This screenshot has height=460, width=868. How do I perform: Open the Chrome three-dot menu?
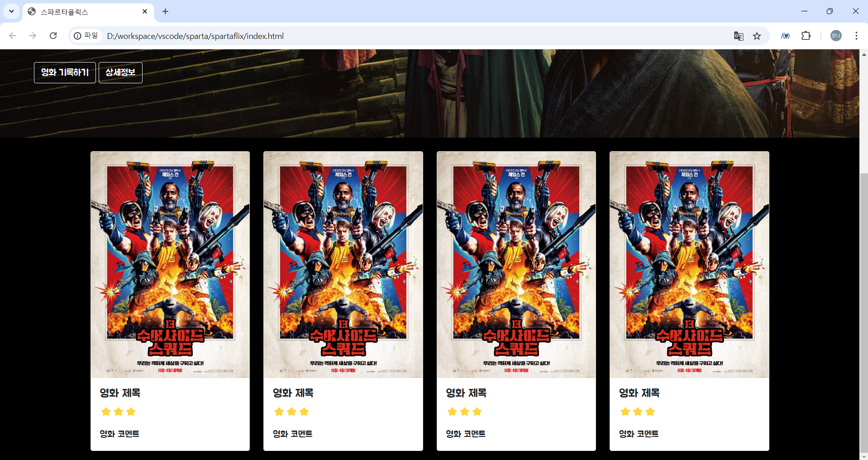(x=856, y=36)
